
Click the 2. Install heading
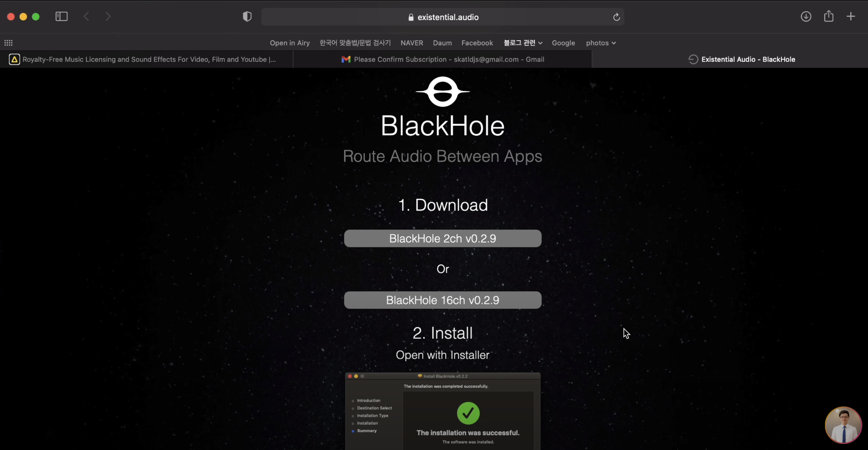442,333
